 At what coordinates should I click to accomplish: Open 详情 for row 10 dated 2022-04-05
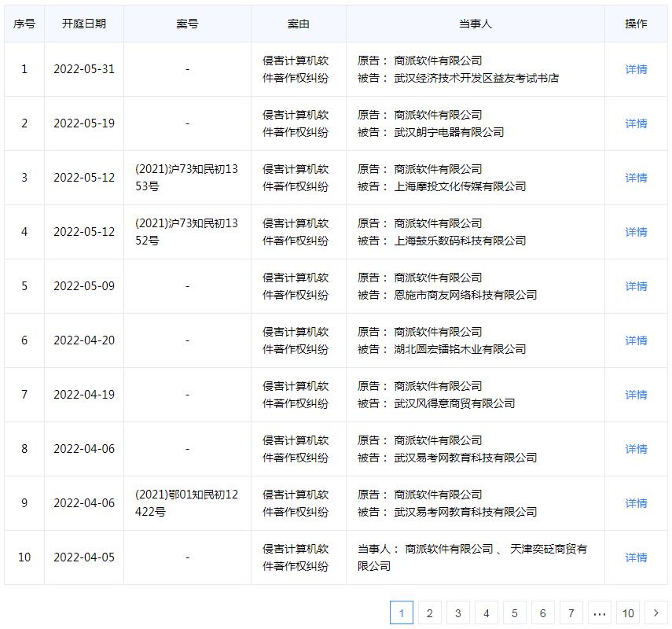point(636,557)
